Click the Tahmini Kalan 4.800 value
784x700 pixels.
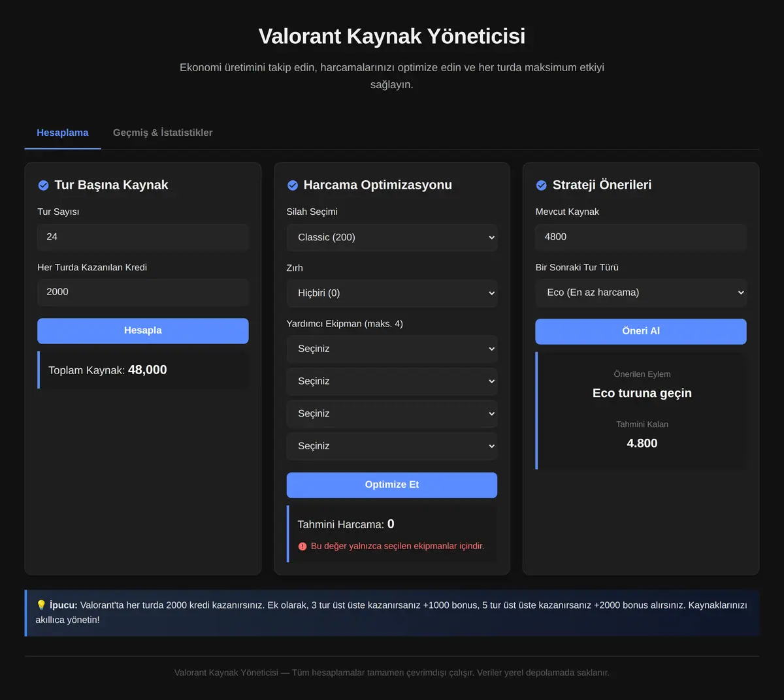(x=642, y=443)
